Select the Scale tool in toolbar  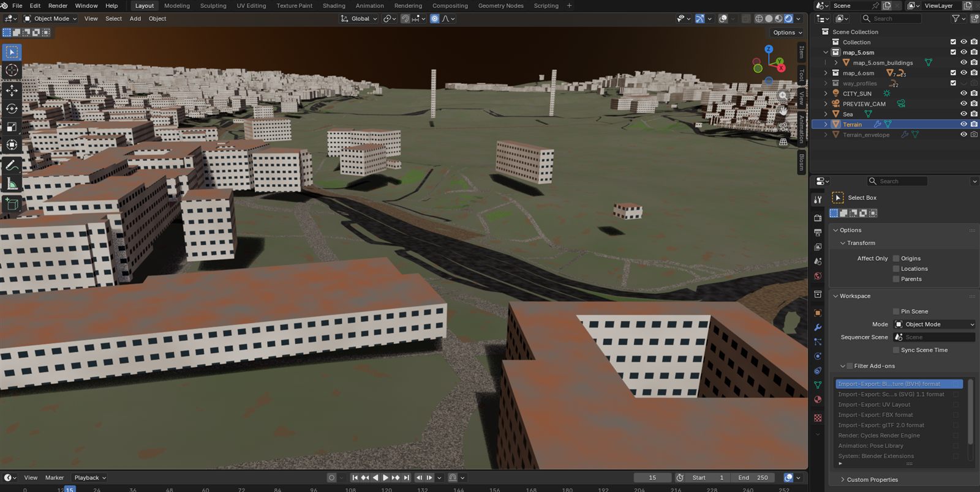coord(12,127)
